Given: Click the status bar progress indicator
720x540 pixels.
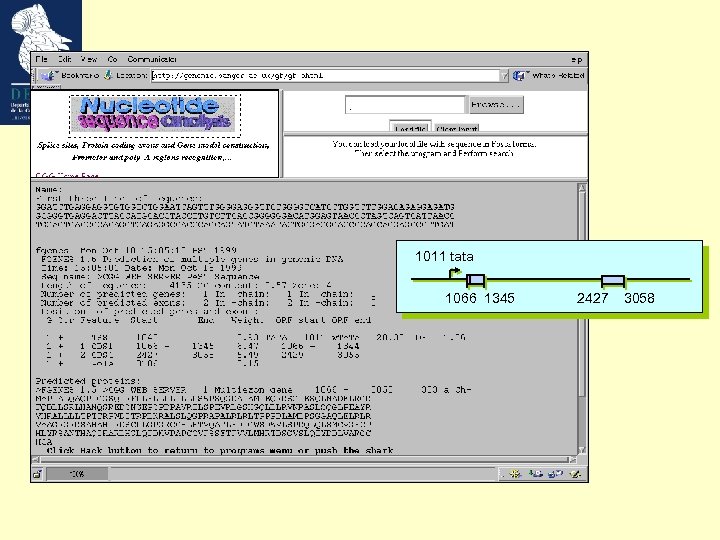Looking at the screenshot, I should pyautogui.click(x=77, y=474).
